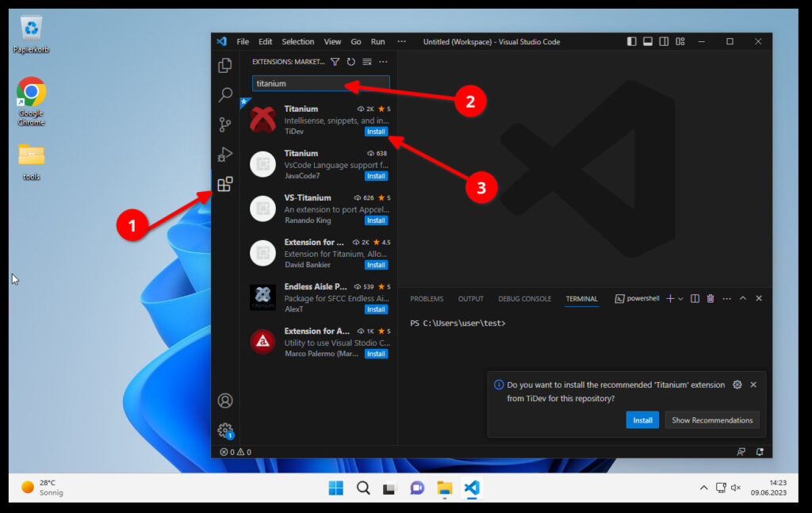Open the View menu

point(332,41)
